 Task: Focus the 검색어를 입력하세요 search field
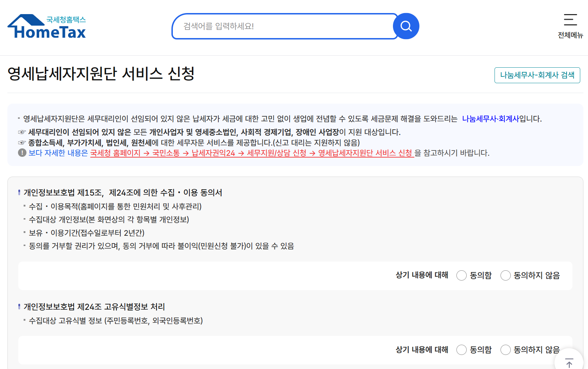pyautogui.click(x=285, y=26)
